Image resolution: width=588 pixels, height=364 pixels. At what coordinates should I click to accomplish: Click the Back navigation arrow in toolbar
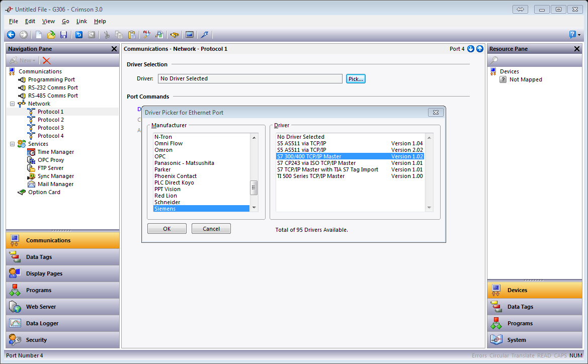coord(11,35)
